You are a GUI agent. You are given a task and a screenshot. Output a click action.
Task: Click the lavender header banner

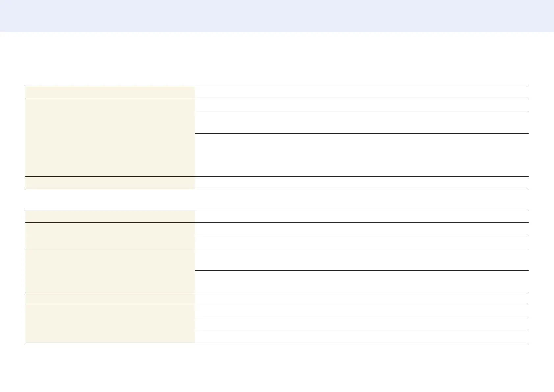pos(277,15)
